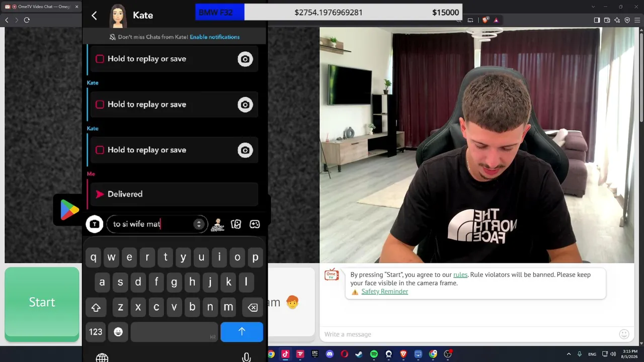Open Bitmoji sticker picker in chat bar
Viewport: 644px width, 362px height.
[217, 224]
